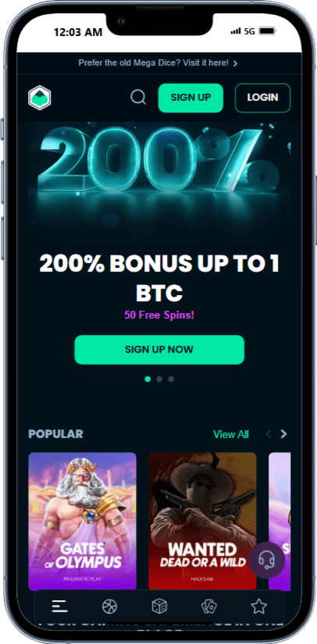Open the hamburger menu in bottom navigation
Image resolution: width=317 pixels, height=644 pixels.
pyautogui.click(x=59, y=607)
